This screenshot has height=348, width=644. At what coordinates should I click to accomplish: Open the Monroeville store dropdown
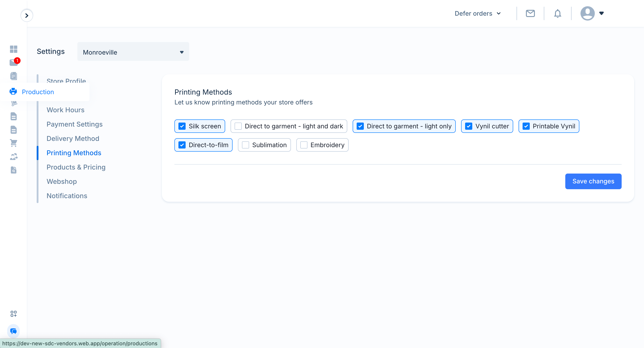(x=133, y=52)
